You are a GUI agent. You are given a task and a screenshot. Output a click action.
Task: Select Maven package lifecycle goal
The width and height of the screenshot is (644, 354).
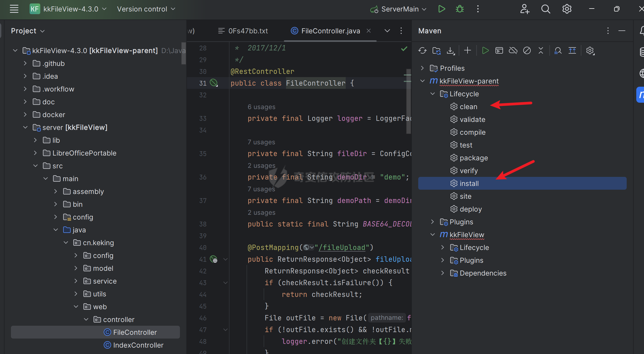click(x=474, y=158)
